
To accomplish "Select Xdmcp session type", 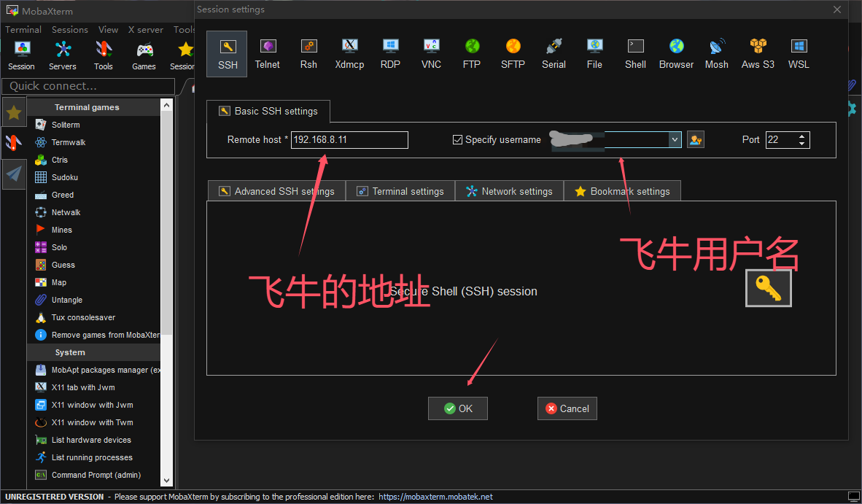I will [349, 54].
